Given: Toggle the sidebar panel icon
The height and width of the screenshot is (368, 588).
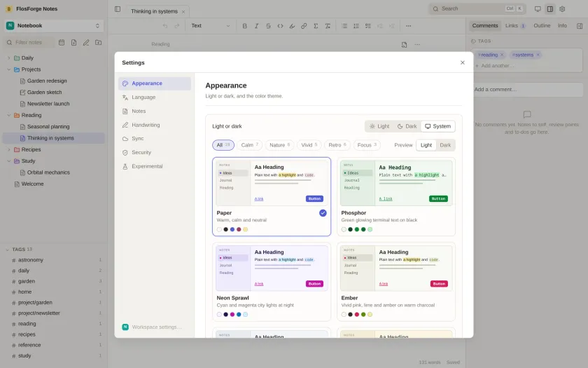Looking at the screenshot, I should 118,9.
